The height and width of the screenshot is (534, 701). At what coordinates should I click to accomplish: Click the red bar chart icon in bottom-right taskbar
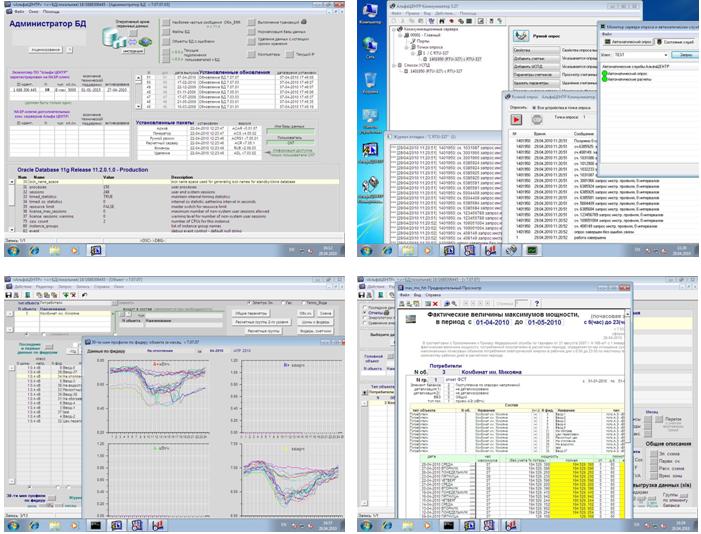(x=511, y=525)
